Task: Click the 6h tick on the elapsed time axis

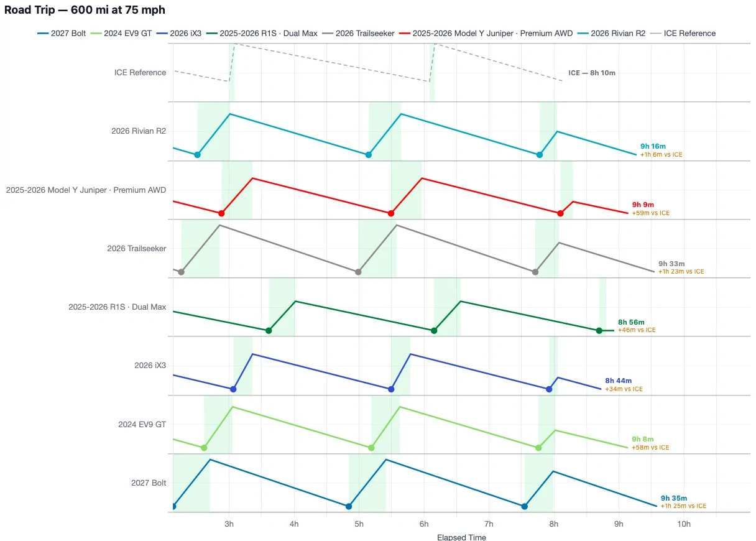Action: [424, 524]
